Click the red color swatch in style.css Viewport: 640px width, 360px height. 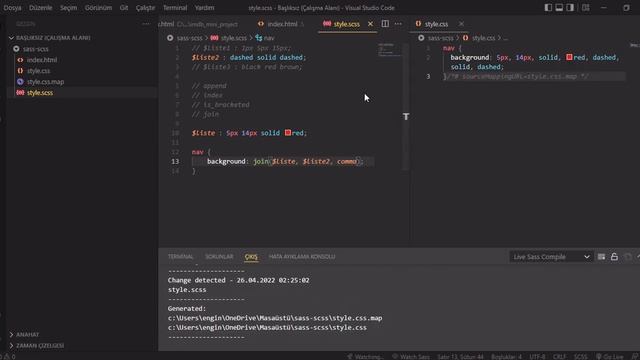[569, 57]
